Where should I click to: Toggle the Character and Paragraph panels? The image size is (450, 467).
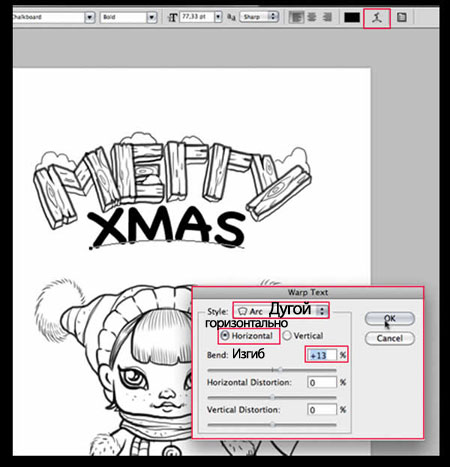click(x=402, y=17)
